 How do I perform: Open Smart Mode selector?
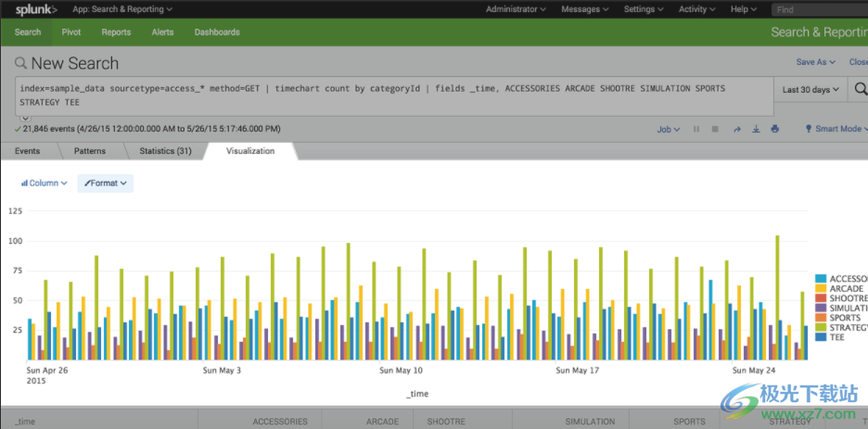tap(836, 129)
